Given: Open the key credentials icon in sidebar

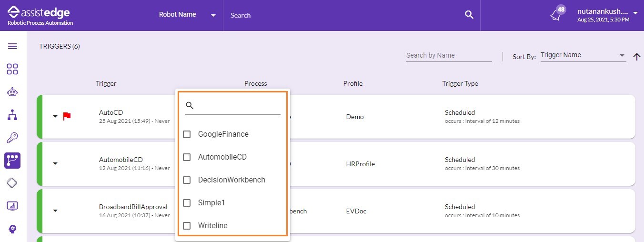Looking at the screenshot, I should coord(12,138).
